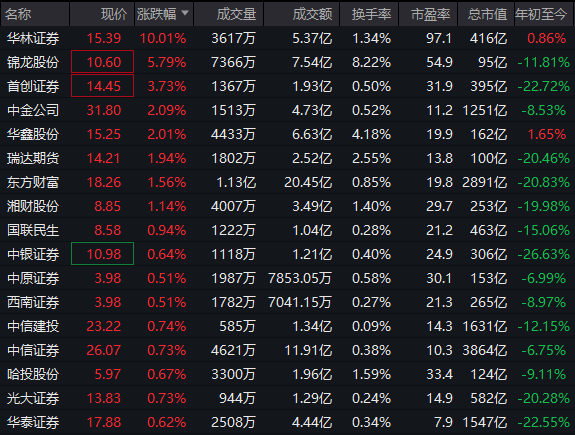
Task: Click the green-boxed price 10.98
Action: 102,253
